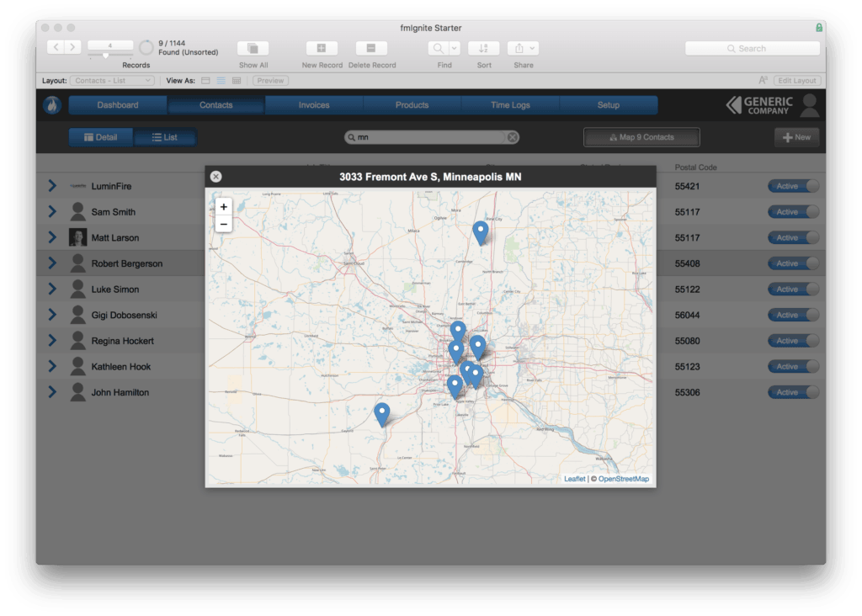The height and width of the screenshot is (616, 862).
Task: Click the Show All records icon
Action: (253, 48)
